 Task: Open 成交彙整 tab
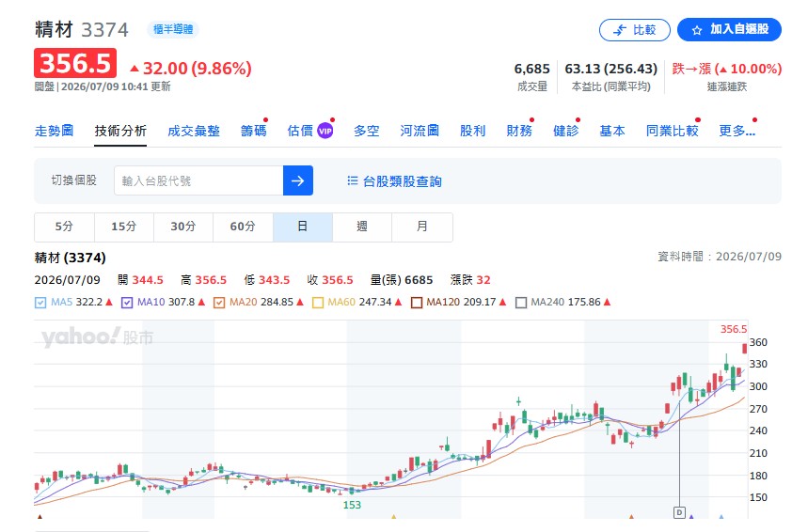194,131
